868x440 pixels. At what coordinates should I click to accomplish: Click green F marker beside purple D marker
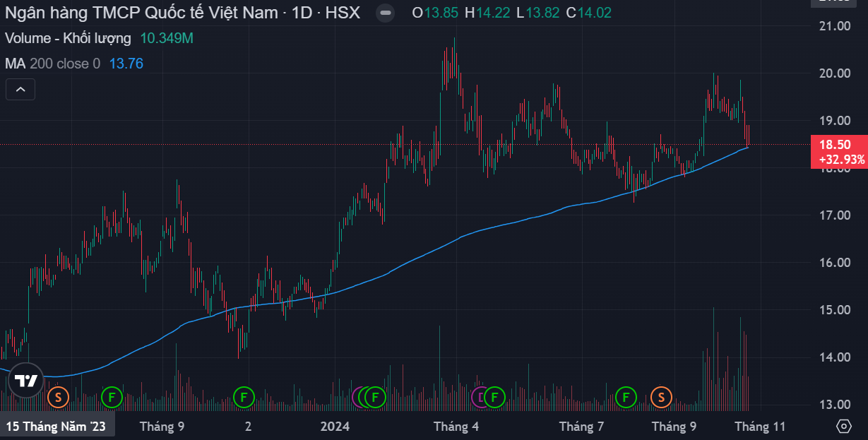point(495,398)
